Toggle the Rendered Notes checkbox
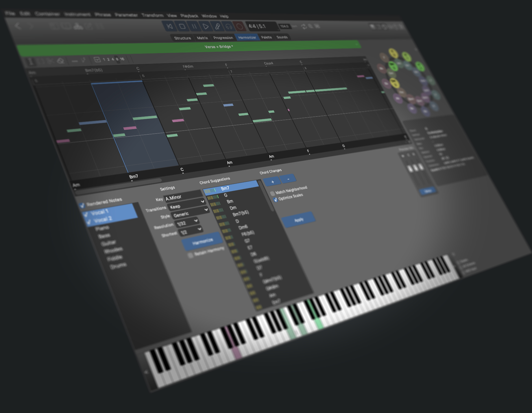The width and height of the screenshot is (532, 413). (82, 205)
